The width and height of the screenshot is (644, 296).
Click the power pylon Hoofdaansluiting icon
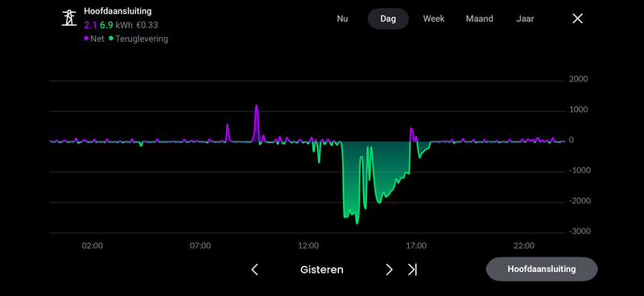(x=69, y=18)
